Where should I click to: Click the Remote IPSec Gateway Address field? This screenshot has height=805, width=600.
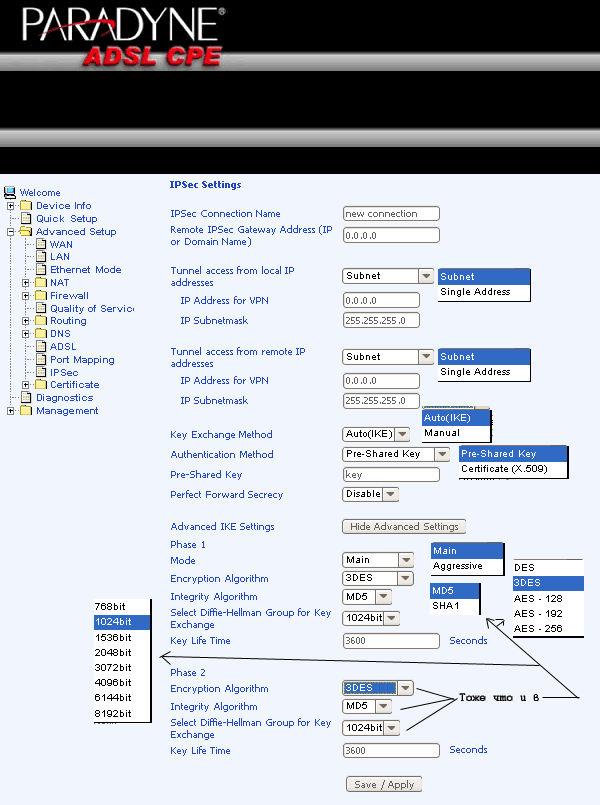[x=391, y=236]
